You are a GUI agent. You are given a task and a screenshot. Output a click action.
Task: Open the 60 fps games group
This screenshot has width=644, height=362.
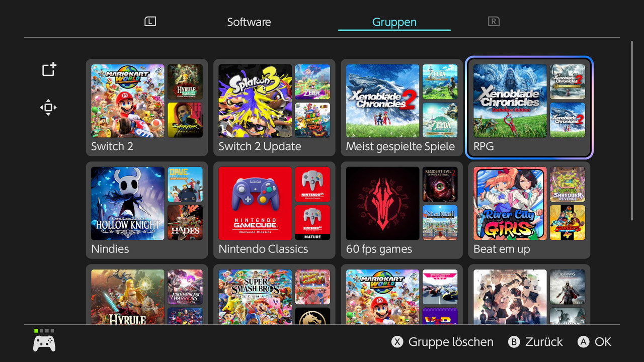coord(401,210)
